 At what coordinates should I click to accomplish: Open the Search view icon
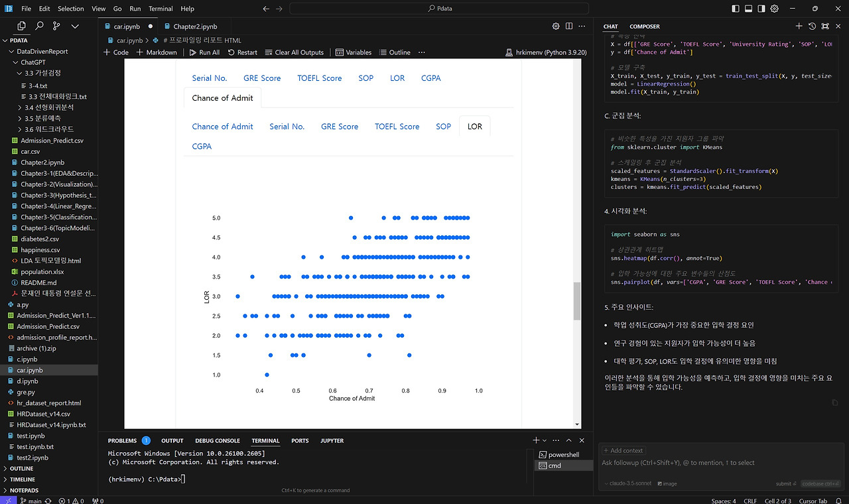tap(39, 26)
